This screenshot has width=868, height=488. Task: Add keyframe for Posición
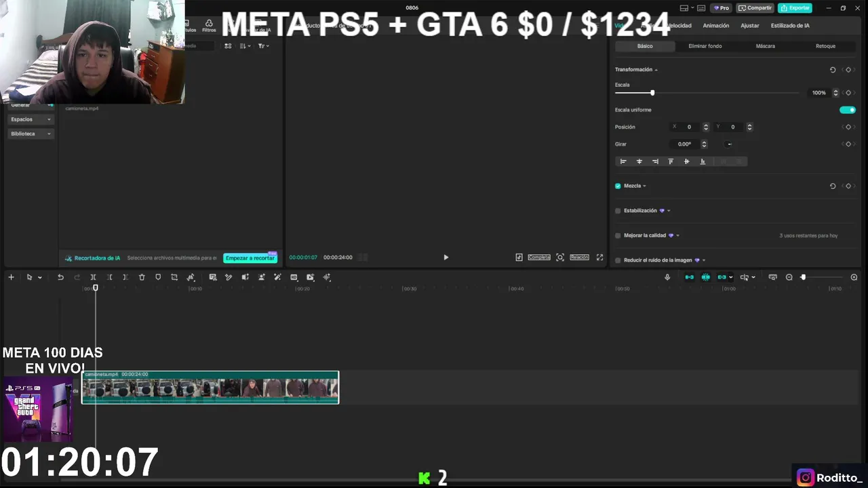(x=848, y=127)
